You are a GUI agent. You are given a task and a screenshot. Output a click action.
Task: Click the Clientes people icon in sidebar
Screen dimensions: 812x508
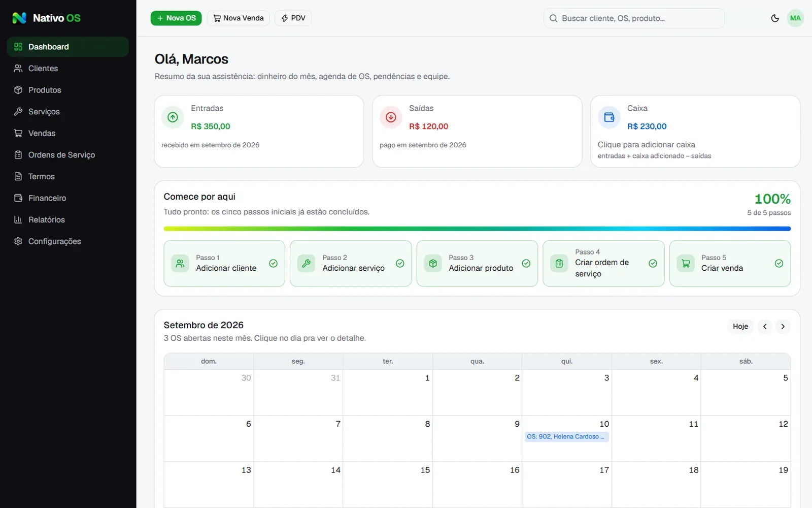click(18, 68)
